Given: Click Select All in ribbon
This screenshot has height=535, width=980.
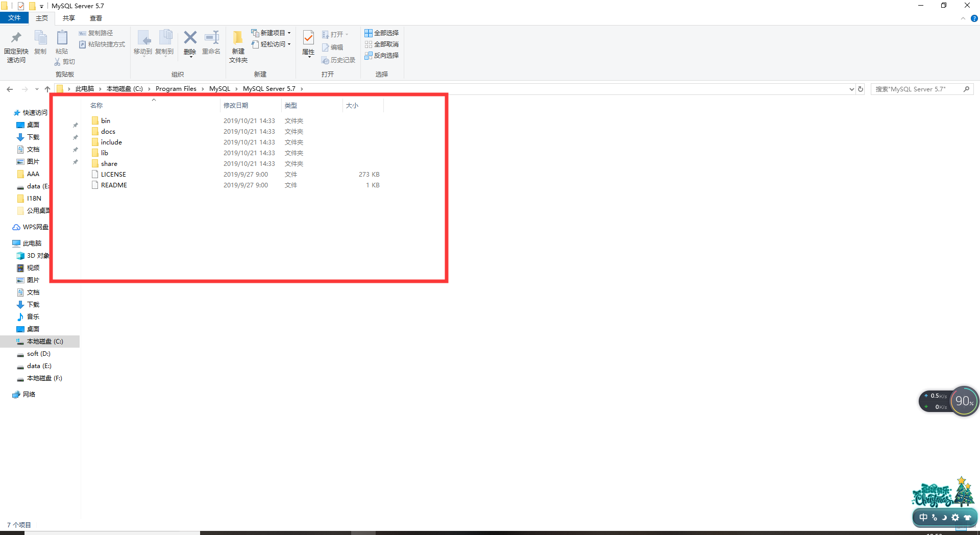Looking at the screenshot, I should tap(381, 33).
